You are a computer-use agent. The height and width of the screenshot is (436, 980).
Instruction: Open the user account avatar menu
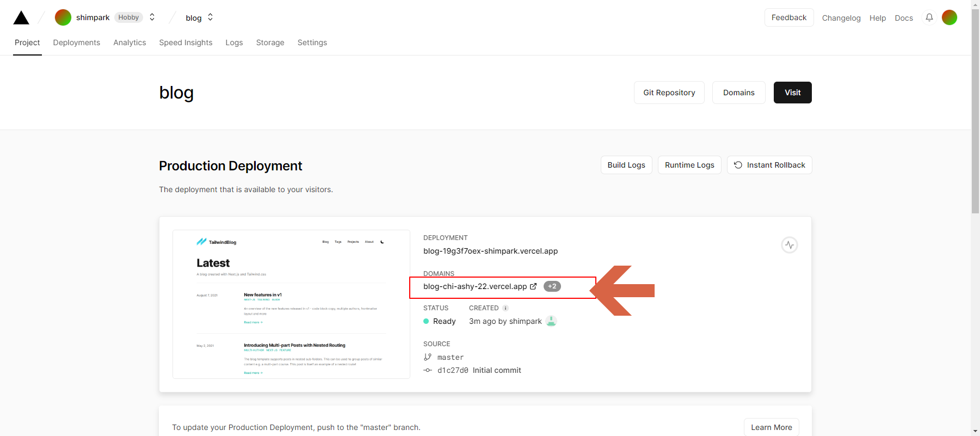[950, 17]
